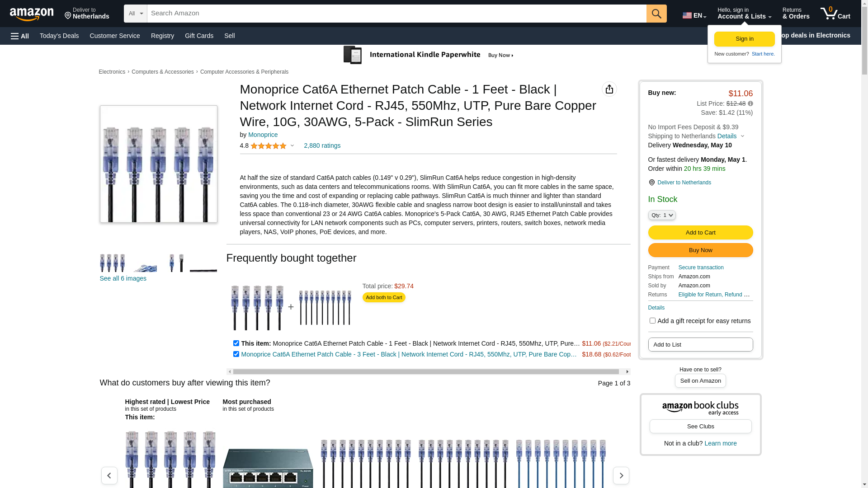Screen dimensions: 868x488
Task: Open the 2,880 ratings link
Action: click(322, 145)
